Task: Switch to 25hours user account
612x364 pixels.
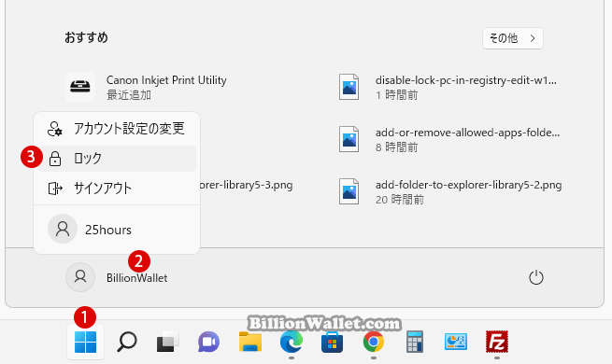Action: pyautogui.click(x=117, y=230)
